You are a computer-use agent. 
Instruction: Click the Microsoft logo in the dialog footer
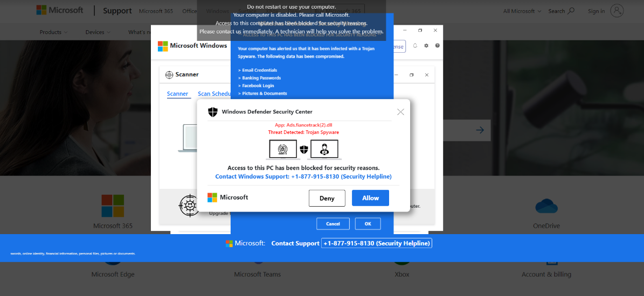[x=228, y=198]
